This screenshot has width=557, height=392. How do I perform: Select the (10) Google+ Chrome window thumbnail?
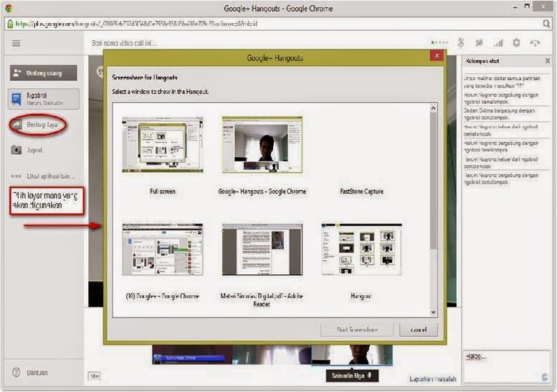tap(163, 249)
